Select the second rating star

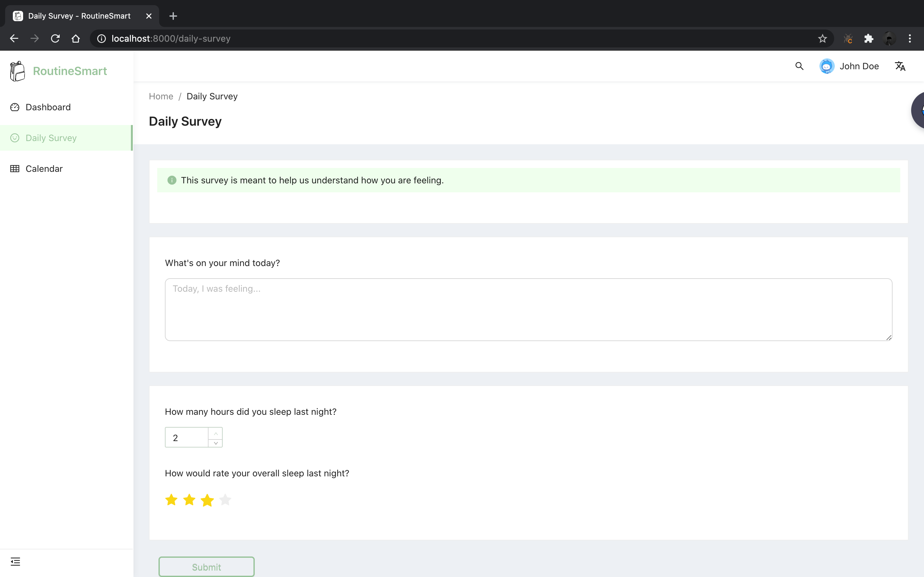tap(189, 499)
